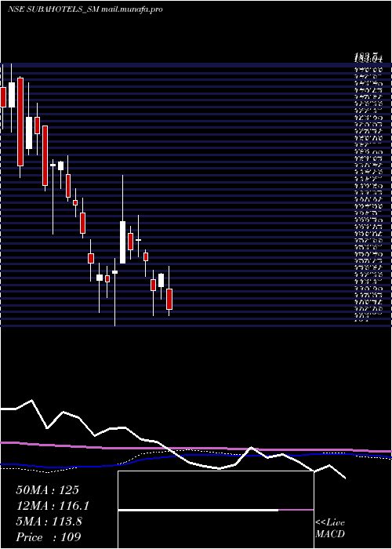Click the 5MA : 113.8 value
Viewport: 392px width, 549px height.
[49, 522]
